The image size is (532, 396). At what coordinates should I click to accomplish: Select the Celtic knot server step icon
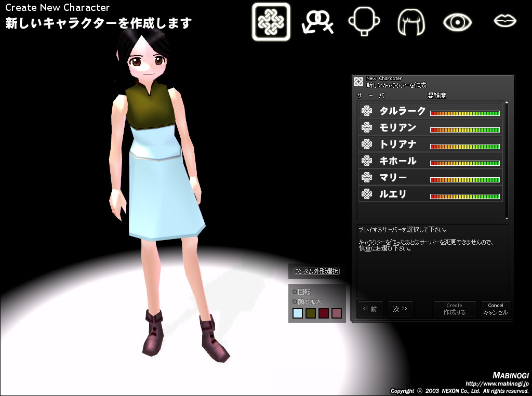271,22
